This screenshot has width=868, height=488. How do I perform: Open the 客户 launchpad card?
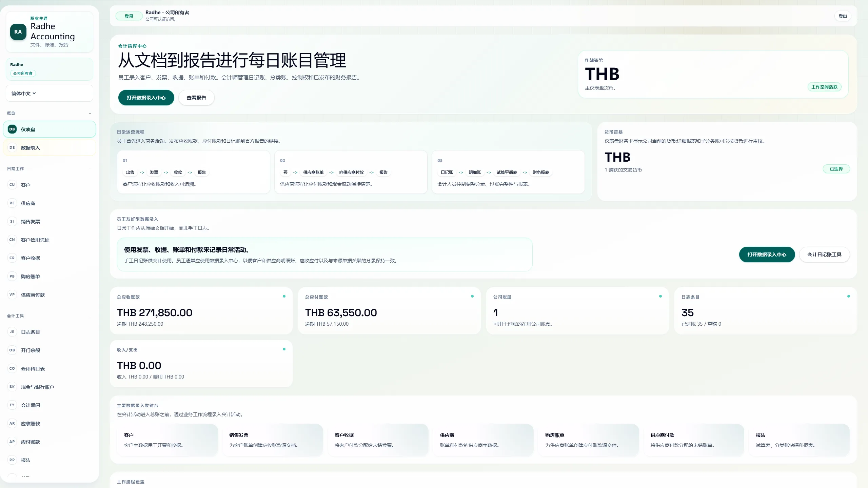(167, 440)
